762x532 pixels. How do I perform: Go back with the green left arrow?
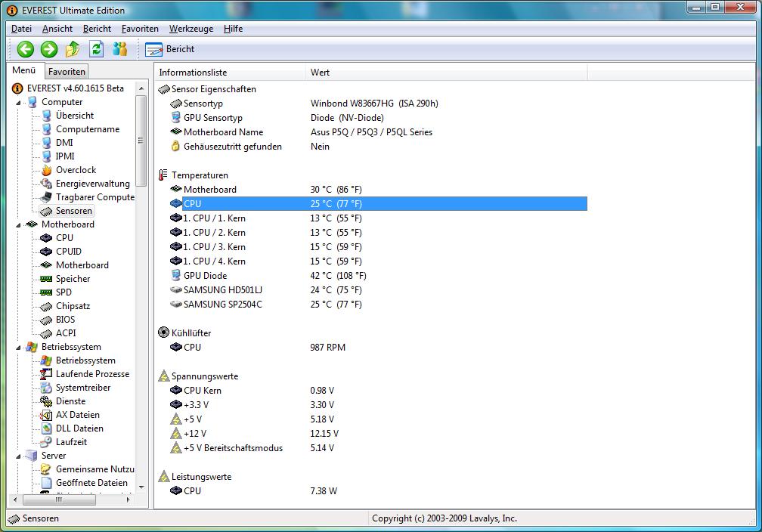pyautogui.click(x=25, y=49)
